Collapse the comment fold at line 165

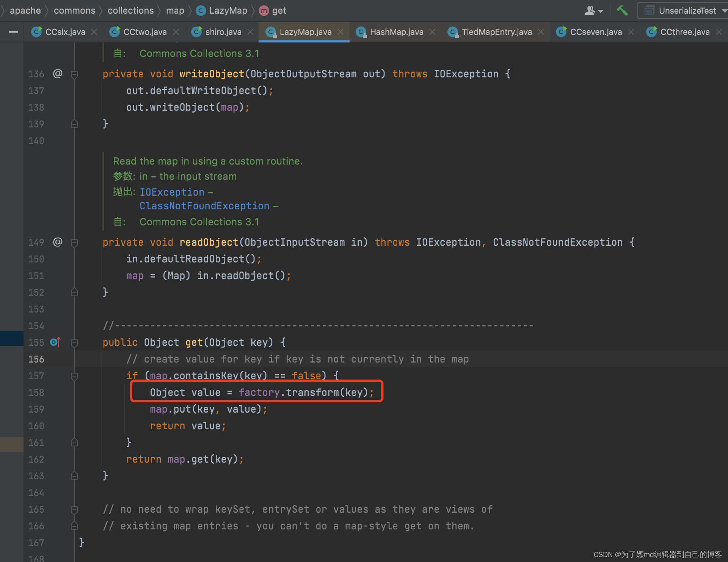(x=74, y=510)
